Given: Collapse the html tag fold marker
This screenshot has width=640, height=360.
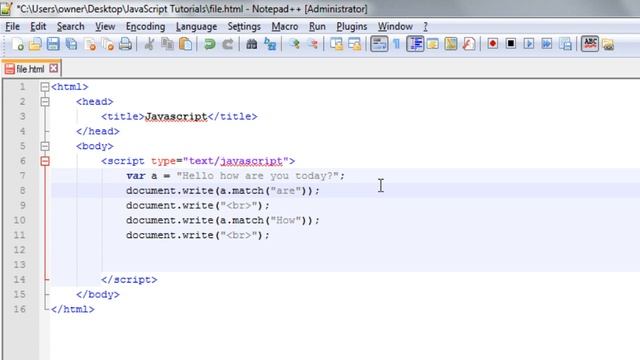Looking at the screenshot, I should click(x=45, y=87).
